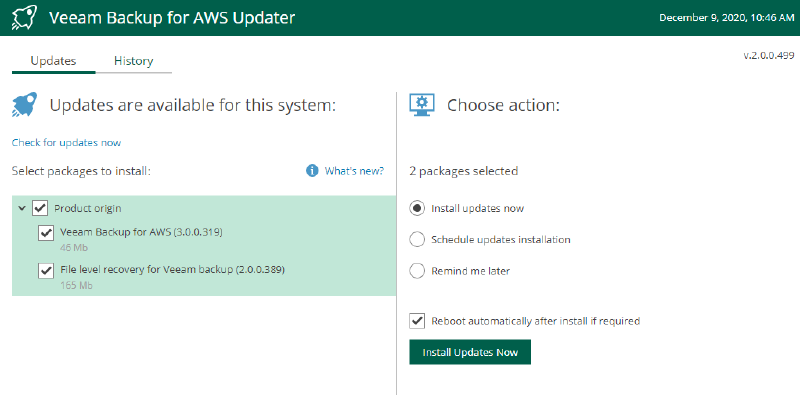The width and height of the screenshot is (800, 395).
Task: Click version number v.2.0.0.499
Action: [x=768, y=55]
